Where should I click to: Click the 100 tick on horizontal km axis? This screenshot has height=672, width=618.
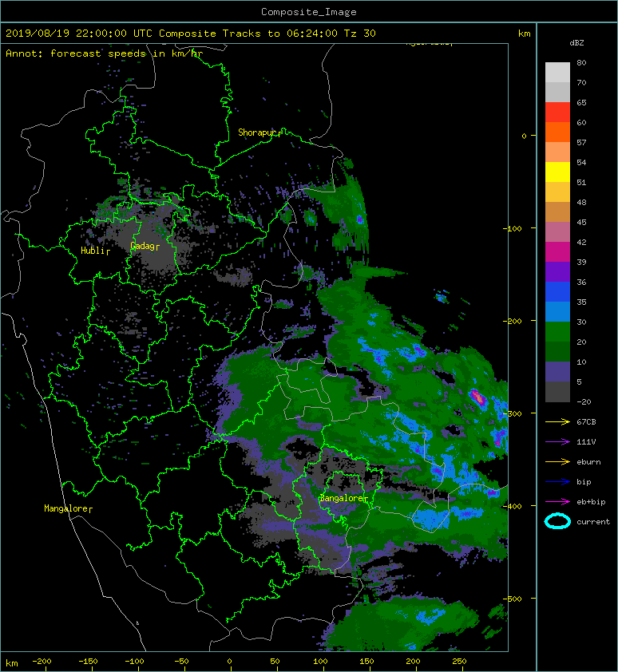click(x=320, y=662)
